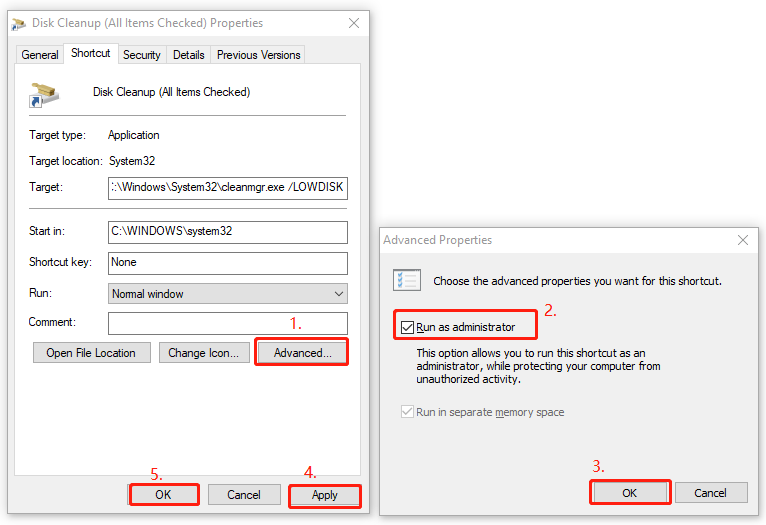
Task: Close the Advanced Properties dialog
Action: pos(743,240)
